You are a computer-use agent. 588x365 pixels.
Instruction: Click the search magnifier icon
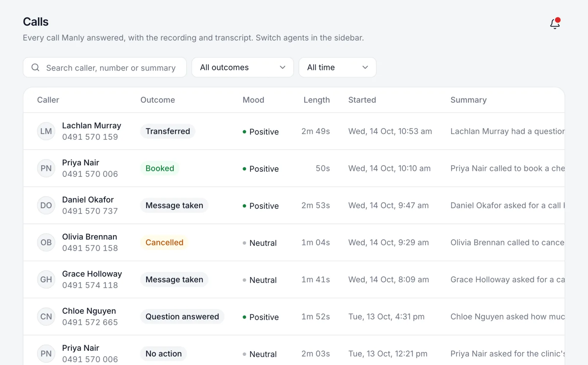point(35,67)
